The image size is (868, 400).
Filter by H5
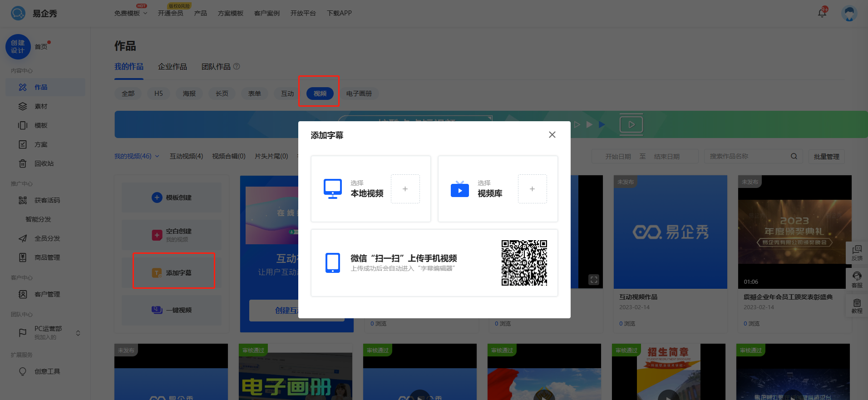point(158,94)
